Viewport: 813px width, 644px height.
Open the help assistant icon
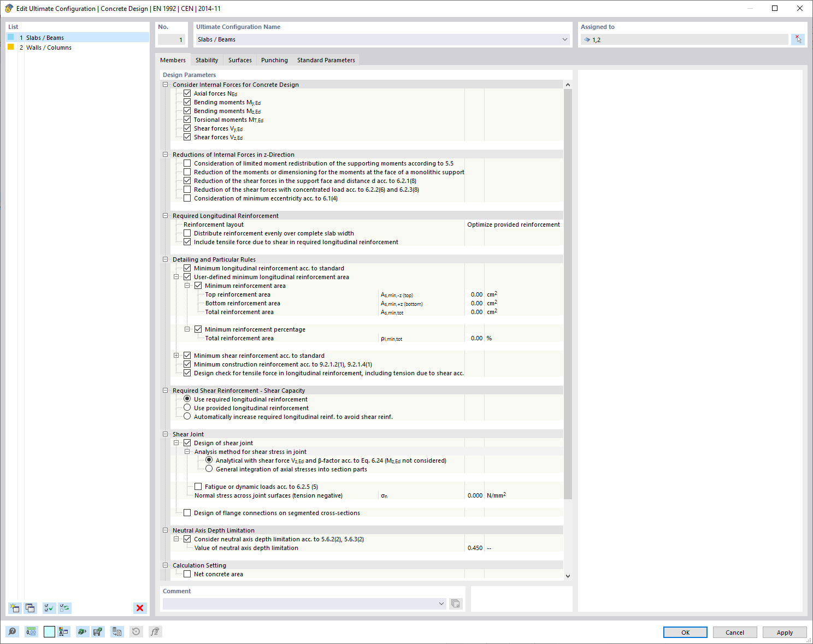click(12, 631)
